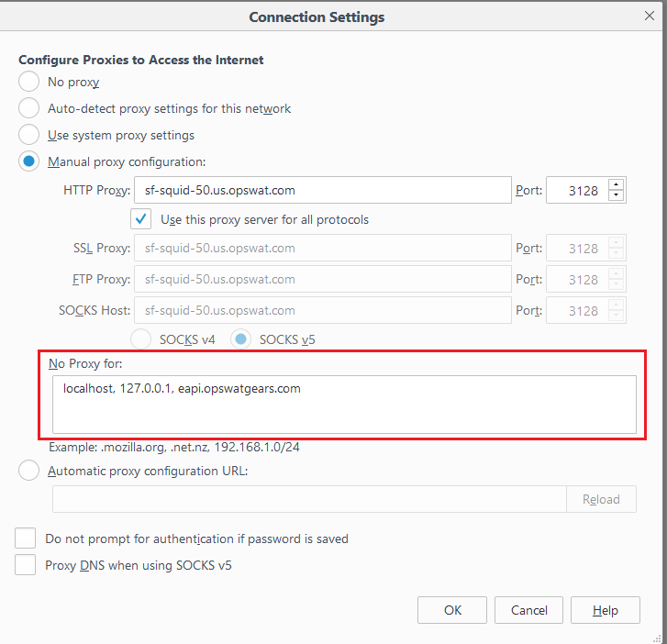Confirm settings with the OK button
Image resolution: width=667 pixels, height=644 pixels.
[x=452, y=610]
